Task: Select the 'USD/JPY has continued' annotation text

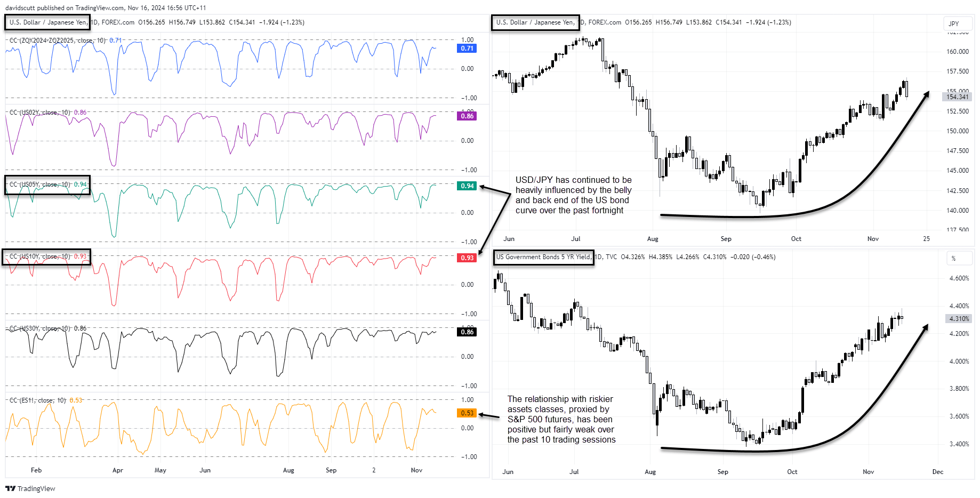Action: click(x=574, y=195)
